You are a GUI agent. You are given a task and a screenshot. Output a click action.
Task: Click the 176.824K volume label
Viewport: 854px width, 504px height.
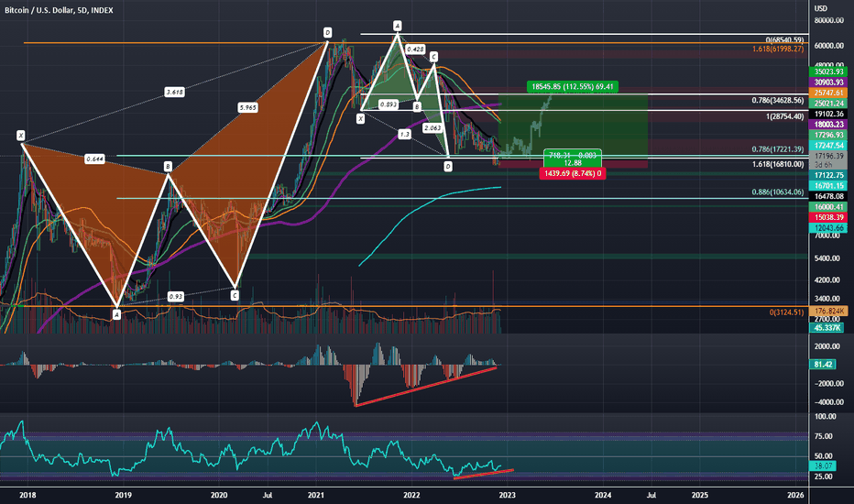tap(828, 312)
